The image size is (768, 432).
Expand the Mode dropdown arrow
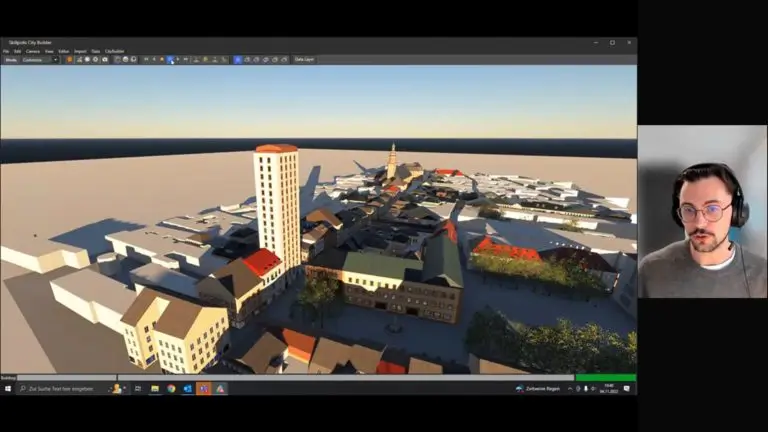pos(55,60)
